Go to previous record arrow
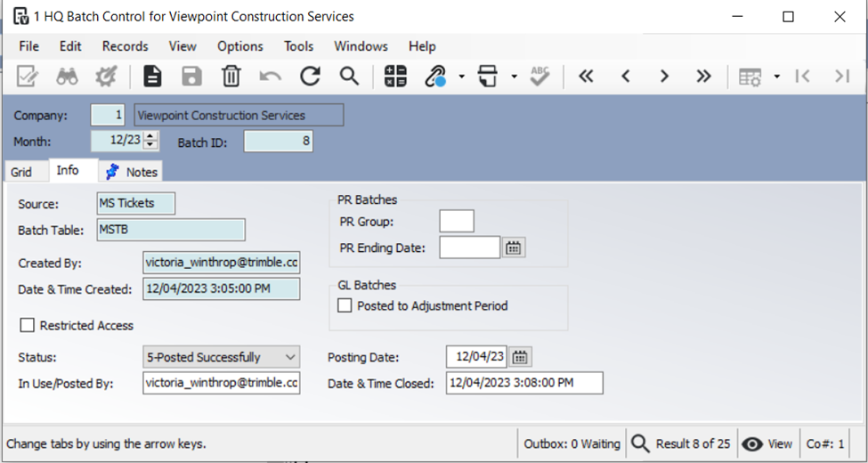This screenshot has width=868, height=463. tap(626, 77)
